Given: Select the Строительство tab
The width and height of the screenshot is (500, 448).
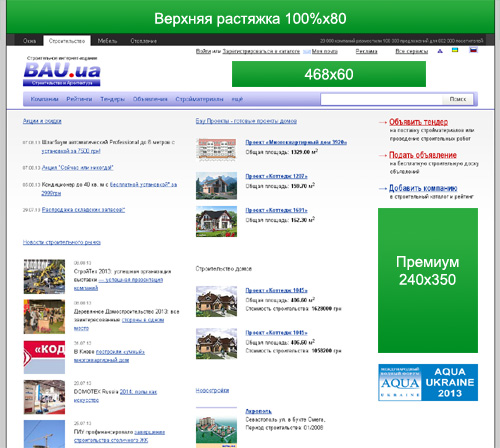Looking at the screenshot, I should coord(67,41).
